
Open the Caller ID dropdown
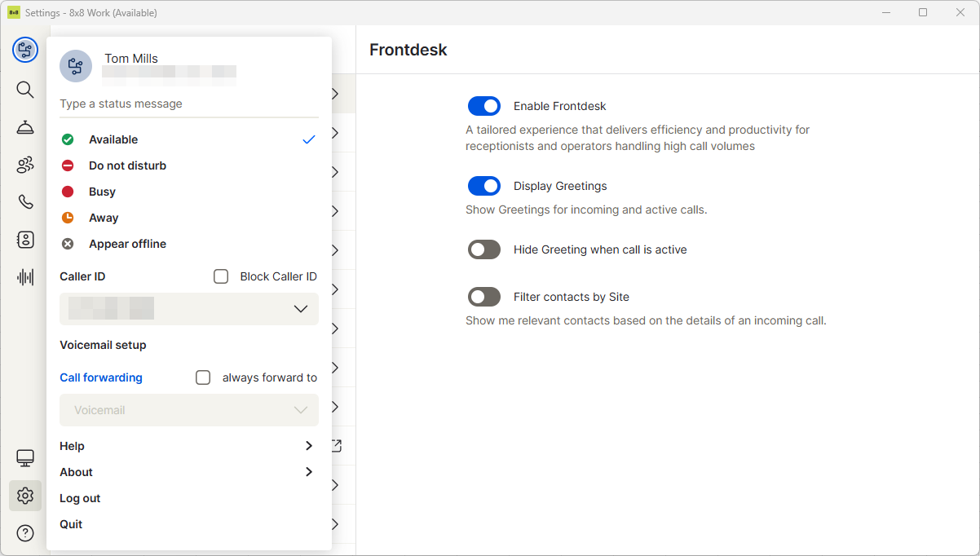tap(189, 309)
